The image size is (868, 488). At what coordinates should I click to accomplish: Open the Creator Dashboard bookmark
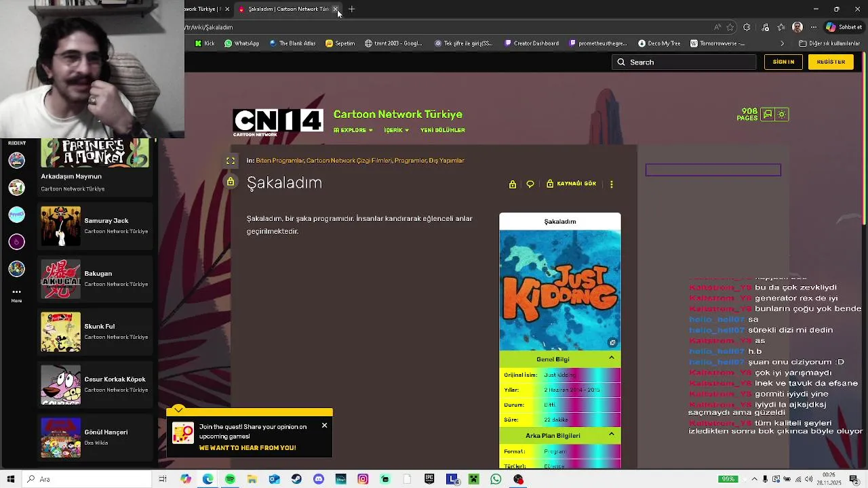[x=531, y=43]
